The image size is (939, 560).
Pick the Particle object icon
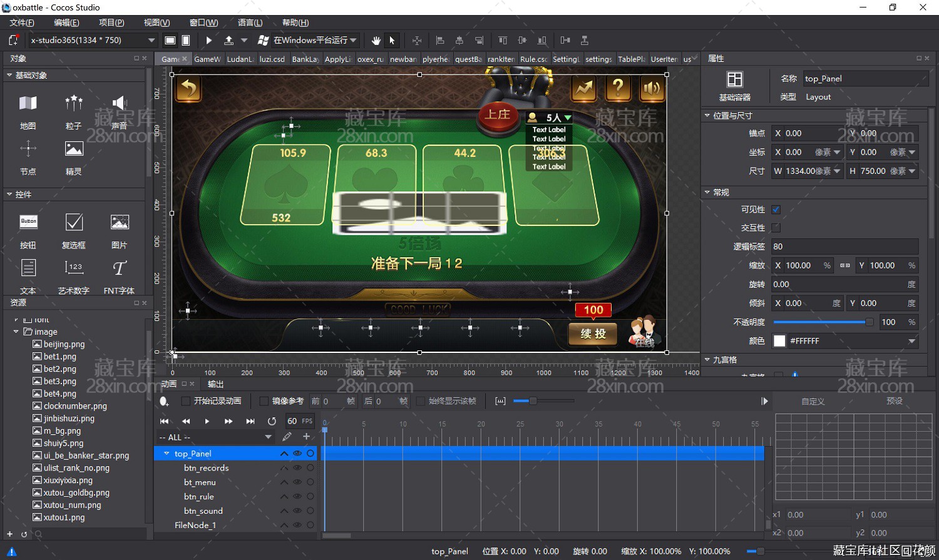pyautogui.click(x=74, y=103)
